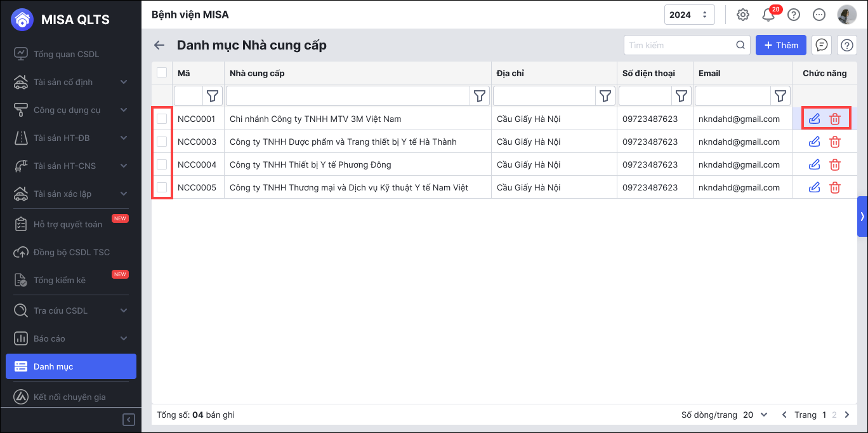The width and height of the screenshot is (868, 433).
Task: Open the 2024 year selector
Action: pos(689,15)
